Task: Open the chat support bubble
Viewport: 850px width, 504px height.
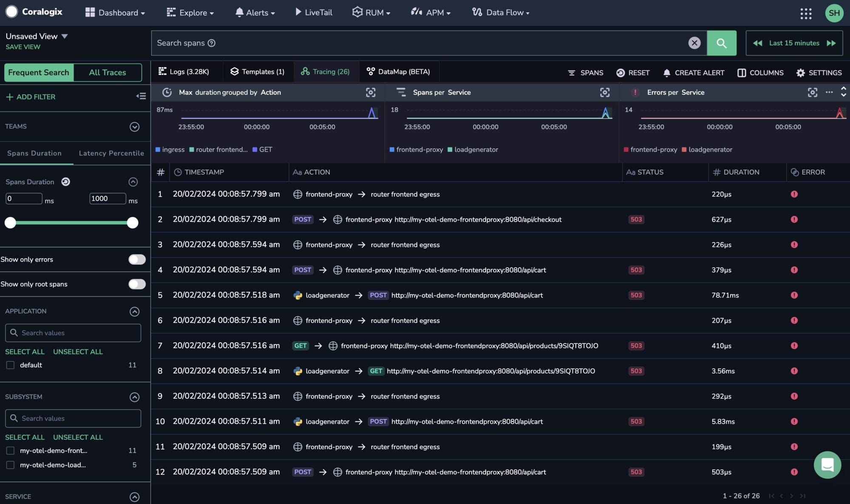Action: coord(827,465)
